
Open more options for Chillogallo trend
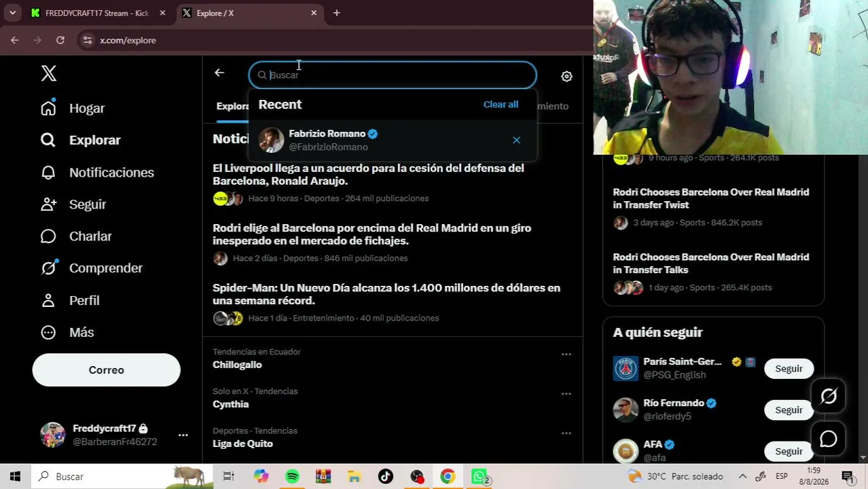(x=566, y=354)
